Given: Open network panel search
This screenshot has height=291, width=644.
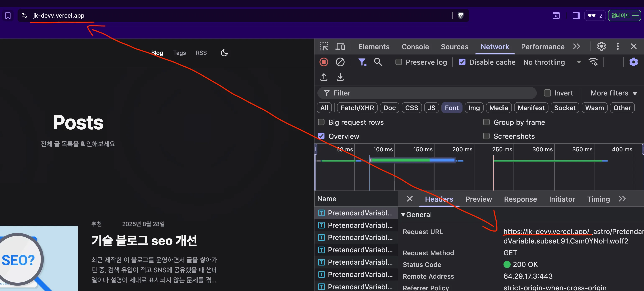Looking at the screenshot, I should click(378, 62).
